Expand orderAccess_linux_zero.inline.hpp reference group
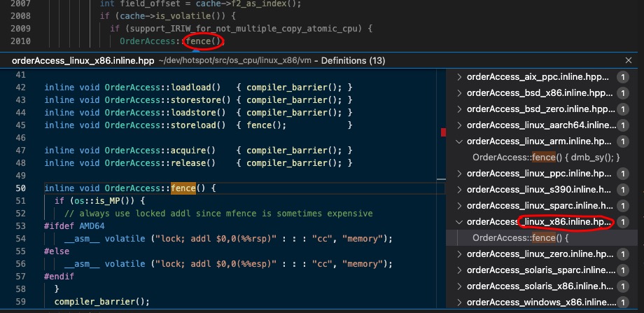 (x=459, y=254)
